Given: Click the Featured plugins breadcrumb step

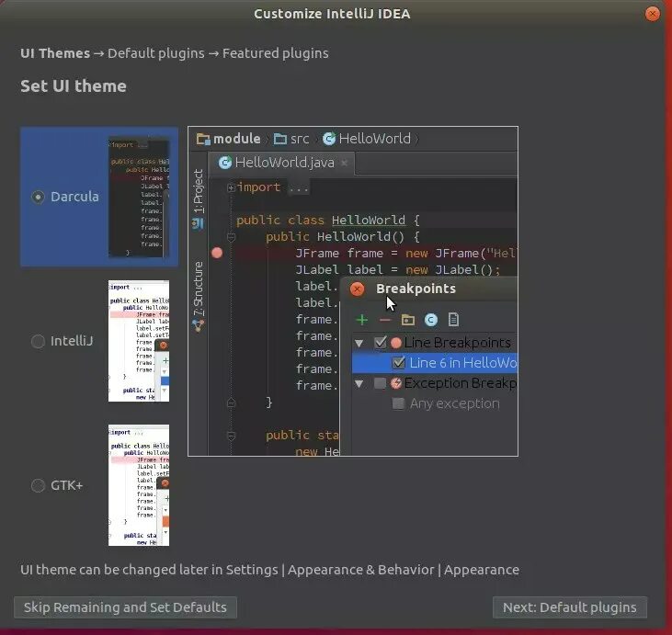Looking at the screenshot, I should coord(276,53).
